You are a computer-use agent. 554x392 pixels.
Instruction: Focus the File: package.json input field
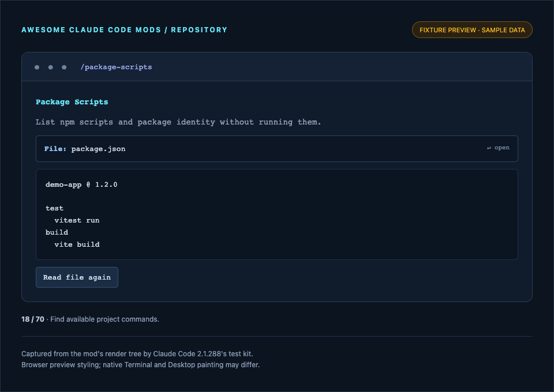coord(276,149)
